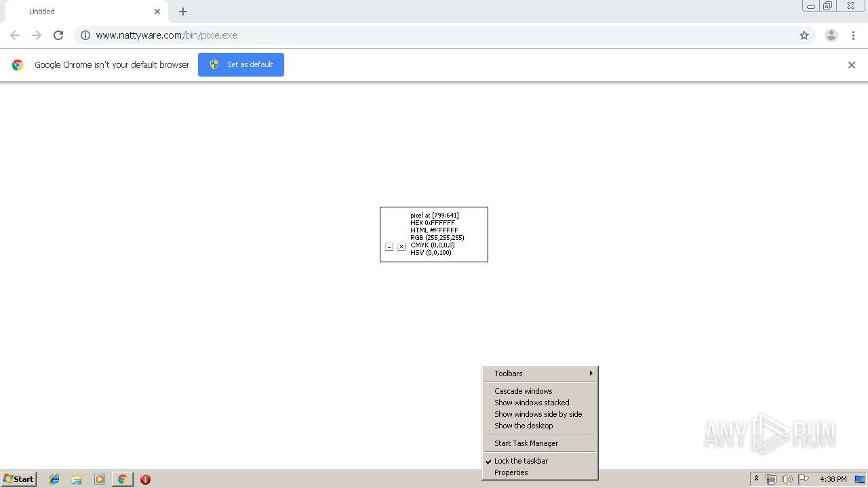Click the pixel at [799:641] line
868x488 pixels.
coord(435,216)
